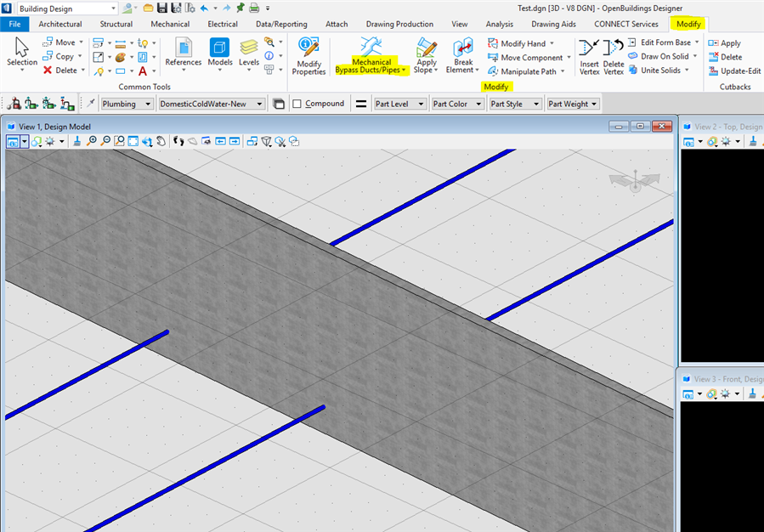Toggle the active level lock pin icon
This screenshot has height=532, width=764.
pyautogui.click(x=91, y=104)
